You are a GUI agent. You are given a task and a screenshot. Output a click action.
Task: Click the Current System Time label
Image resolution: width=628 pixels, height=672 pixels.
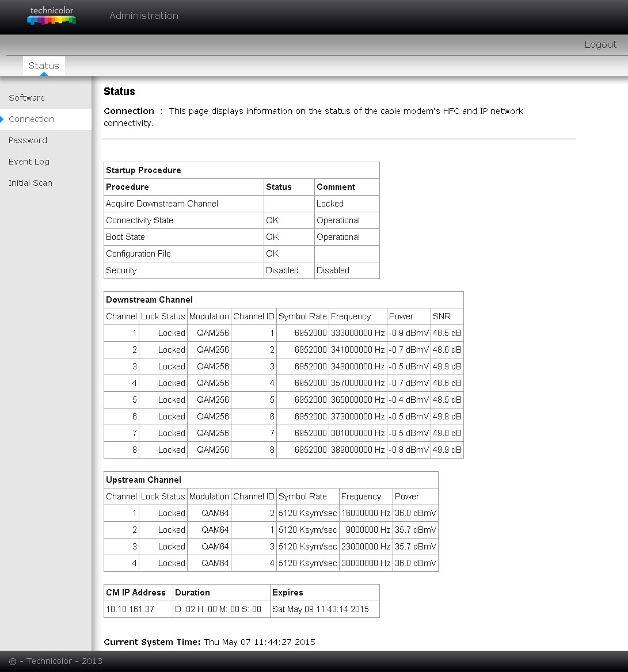coord(152,642)
